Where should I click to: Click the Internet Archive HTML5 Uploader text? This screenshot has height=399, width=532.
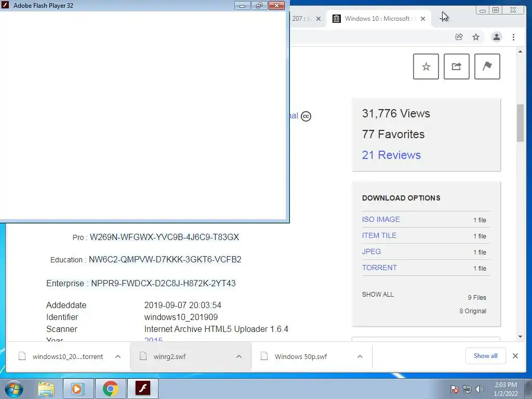tap(216, 329)
